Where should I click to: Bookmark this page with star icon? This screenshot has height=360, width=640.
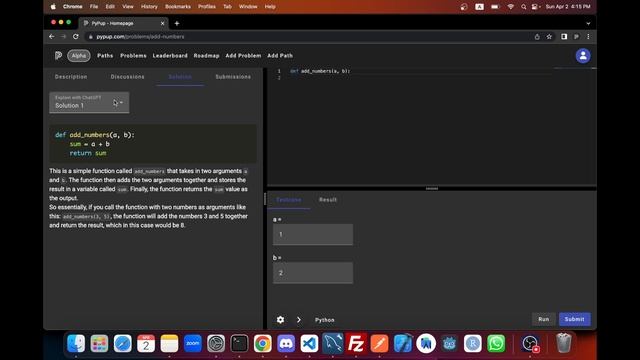pos(549,36)
